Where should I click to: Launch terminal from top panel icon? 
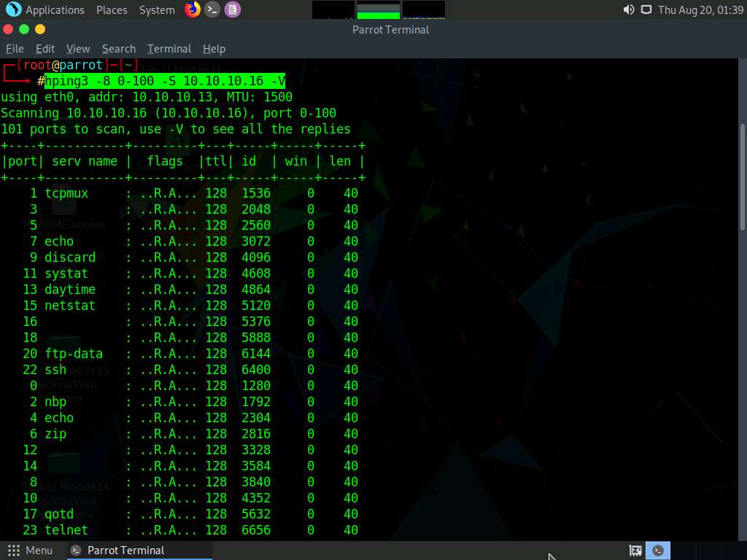212,9
